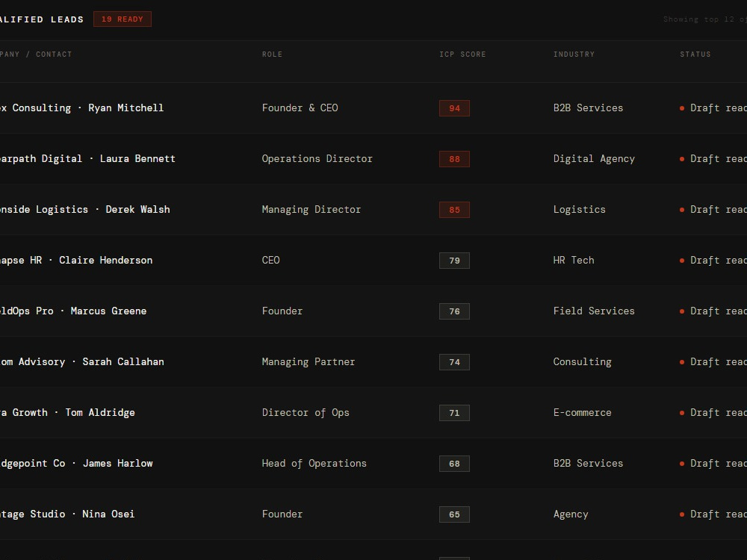Click the 19 READY badge
The width and height of the screenshot is (747, 560).
tap(123, 19)
